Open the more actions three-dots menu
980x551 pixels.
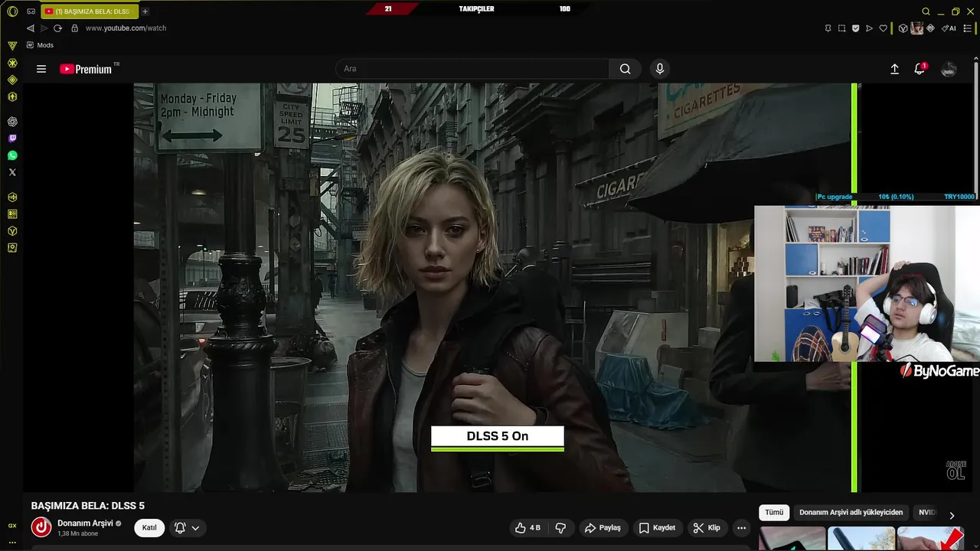741,528
